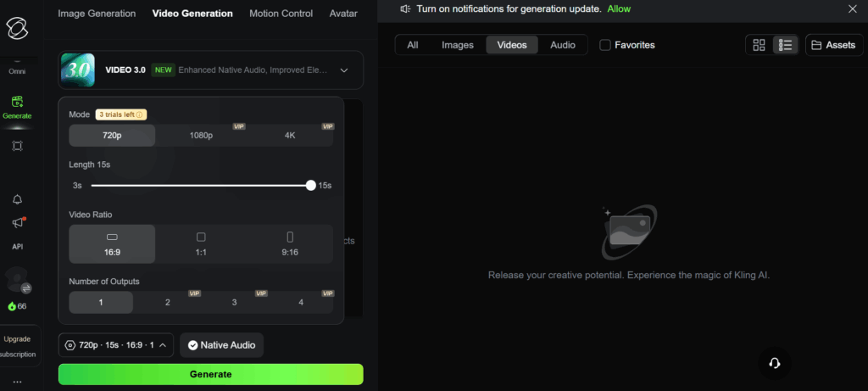868x391 pixels.
Task: Click the 15s maximum length label
Action: [325, 186]
